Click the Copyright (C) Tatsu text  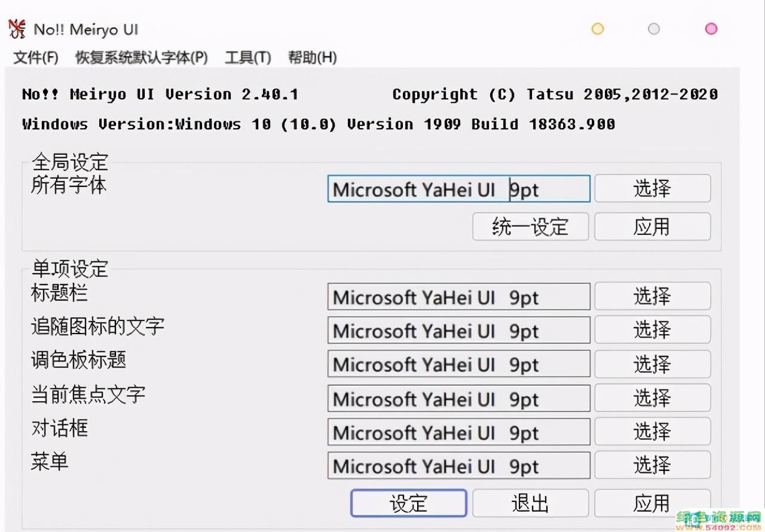click(x=555, y=94)
